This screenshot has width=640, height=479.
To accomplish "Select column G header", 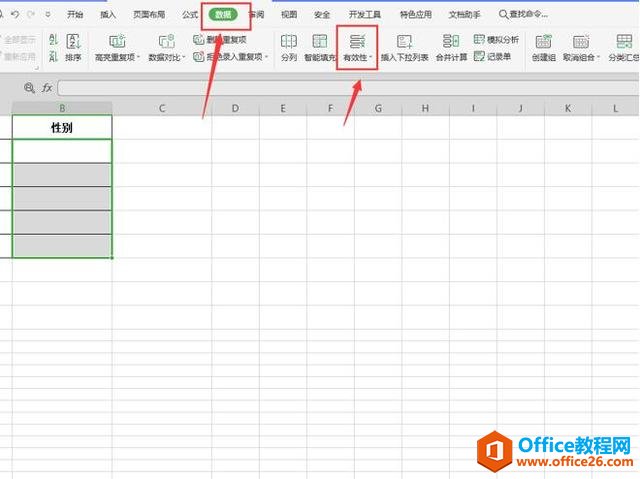I will [x=378, y=108].
